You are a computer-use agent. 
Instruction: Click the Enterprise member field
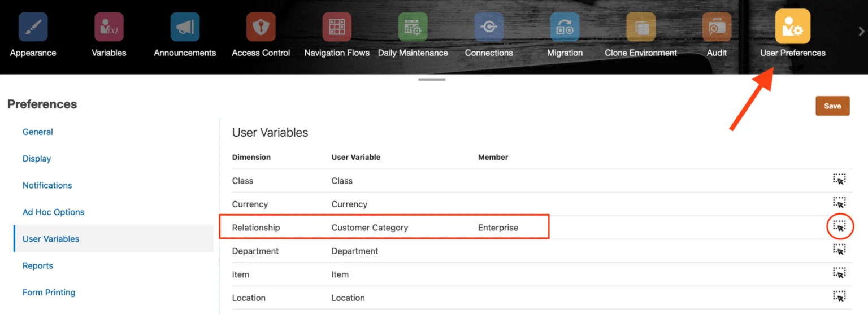(x=498, y=228)
